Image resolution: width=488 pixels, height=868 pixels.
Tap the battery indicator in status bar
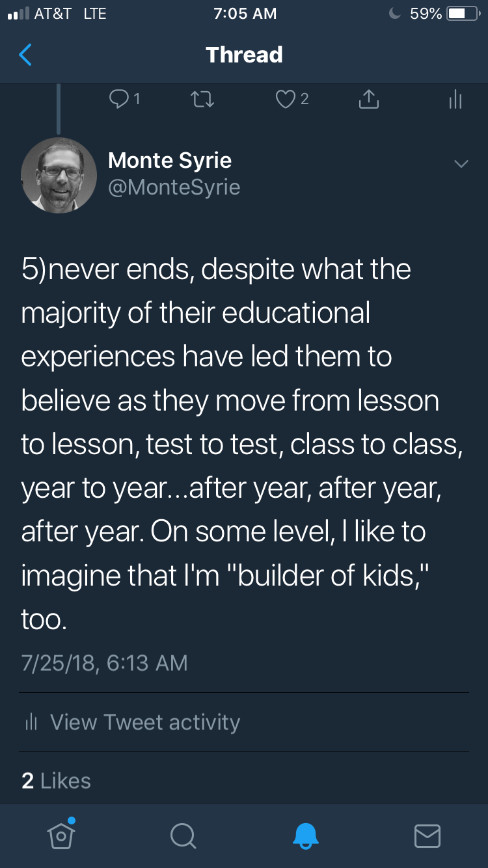pos(463,14)
